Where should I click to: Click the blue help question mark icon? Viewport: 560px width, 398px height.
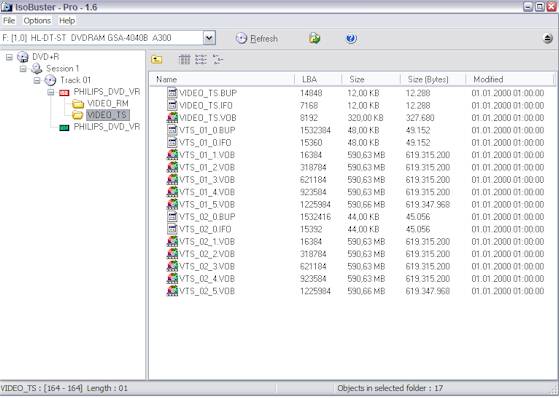tap(351, 38)
